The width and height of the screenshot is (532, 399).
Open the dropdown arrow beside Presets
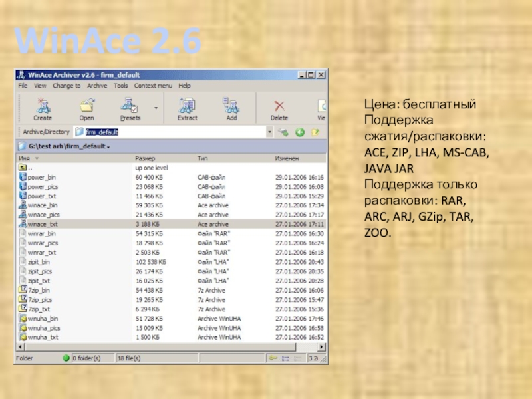pyautogui.click(x=156, y=108)
